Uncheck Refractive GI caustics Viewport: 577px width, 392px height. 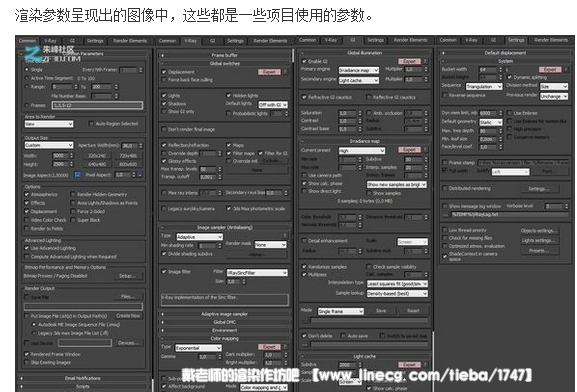(304, 97)
